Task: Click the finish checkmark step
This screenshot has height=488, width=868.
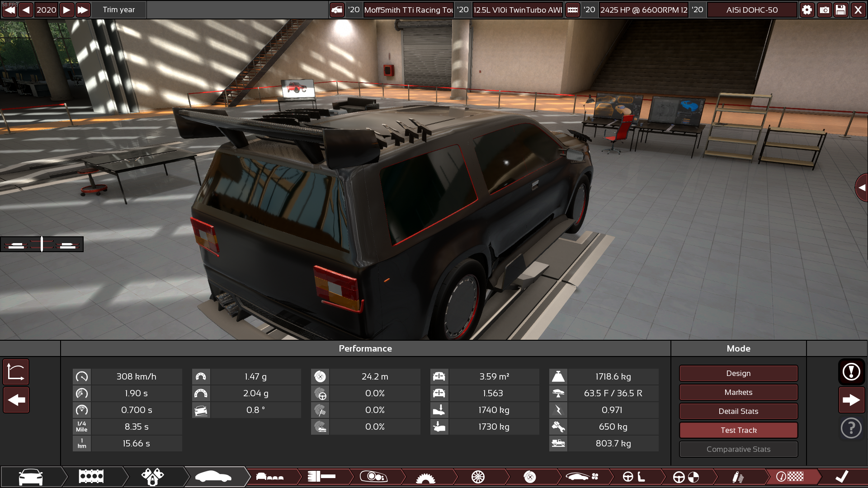Action: tap(842, 477)
